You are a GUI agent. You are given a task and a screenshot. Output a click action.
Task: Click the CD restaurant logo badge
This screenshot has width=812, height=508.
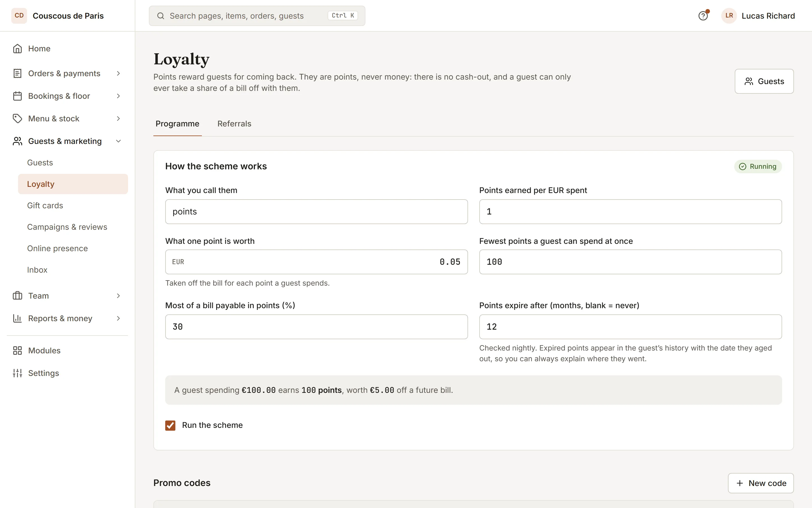19,16
